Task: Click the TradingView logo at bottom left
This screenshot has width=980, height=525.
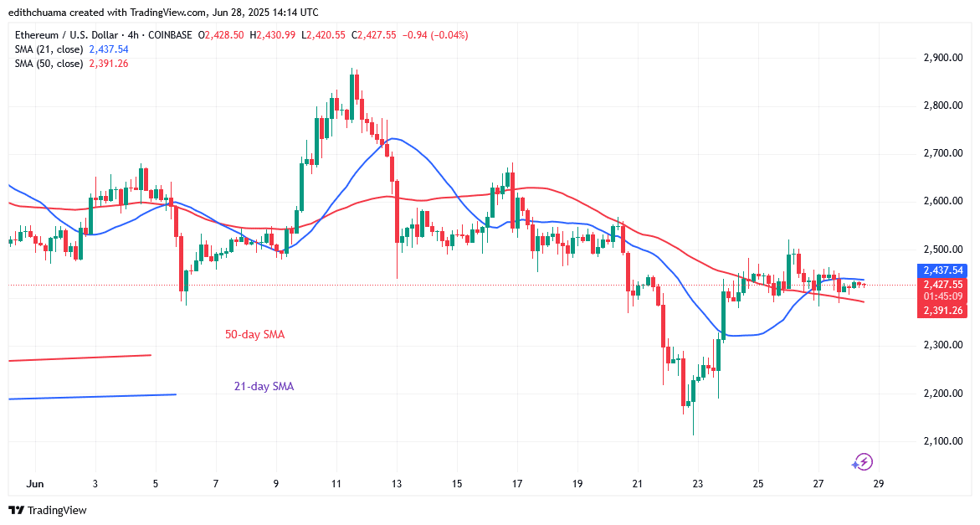Action: 49,511
